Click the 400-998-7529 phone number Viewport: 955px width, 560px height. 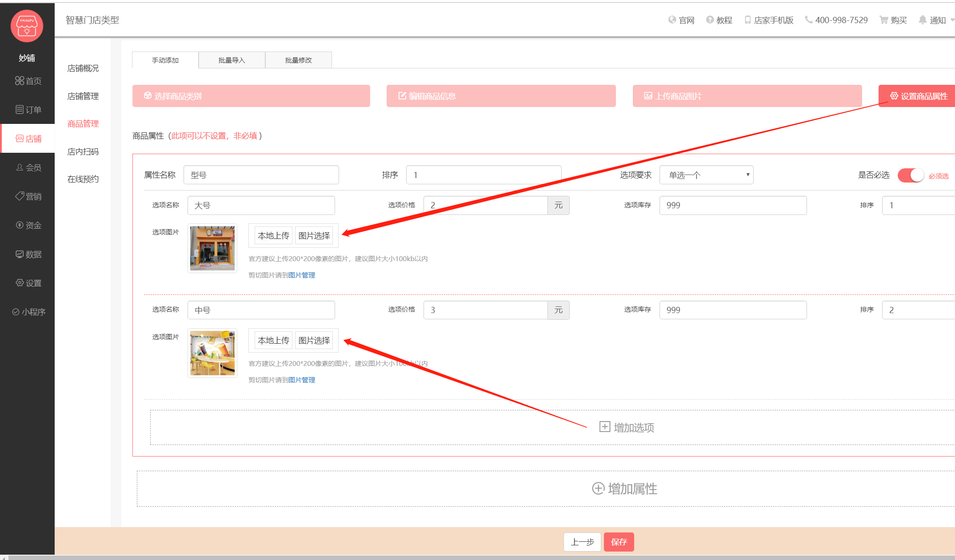click(836, 20)
